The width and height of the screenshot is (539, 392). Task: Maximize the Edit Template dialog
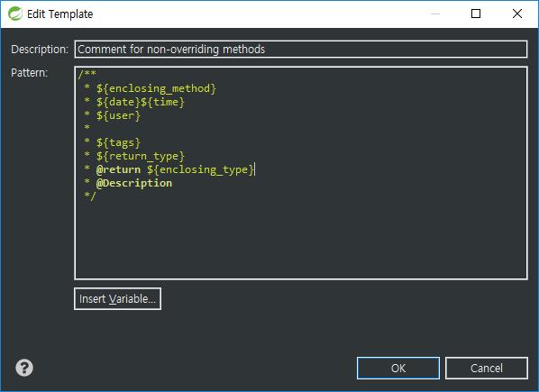tap(476, 14)
